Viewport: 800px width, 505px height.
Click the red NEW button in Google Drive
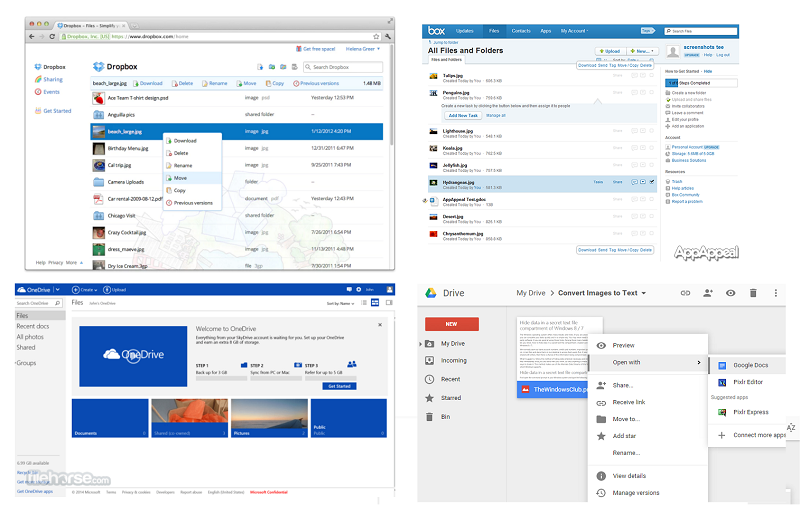452,324
